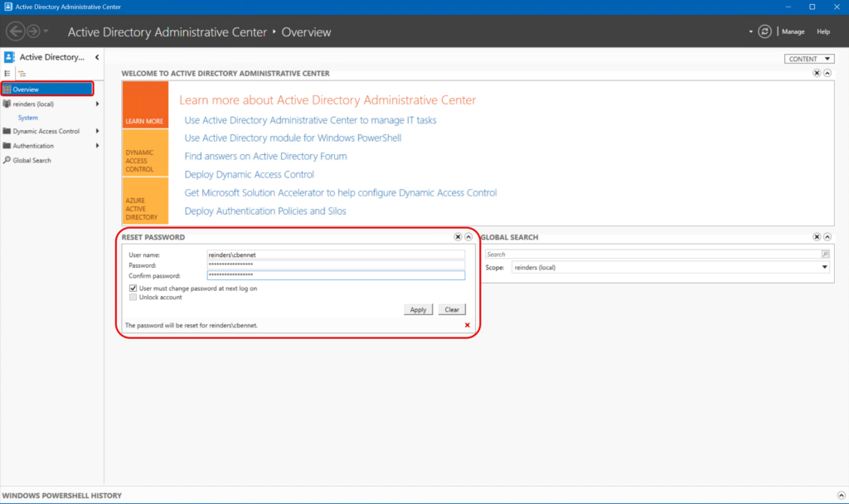Open 'Deploy Authentication Policies and Silos' link

pyautogui.click(x=265, y=211)
